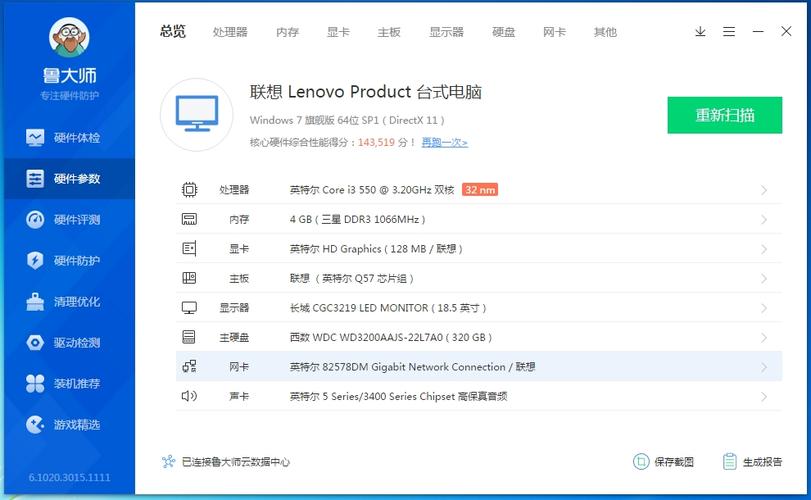The width and height of the screenshot is (811, 500).
Task: Click the 游戏精选 pac-man icon
Action: [35, 425]
